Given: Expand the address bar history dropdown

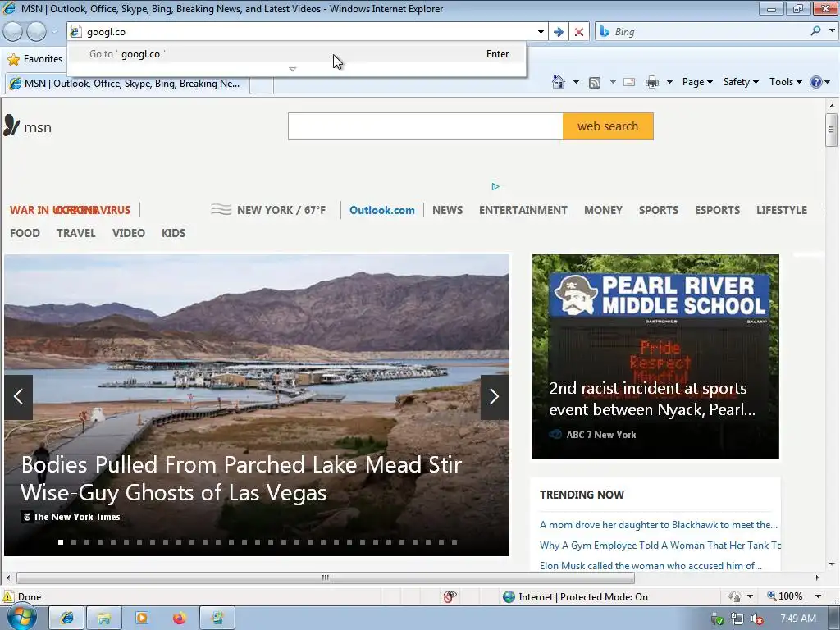Looking at the screenshot, I should click(541, 32).
